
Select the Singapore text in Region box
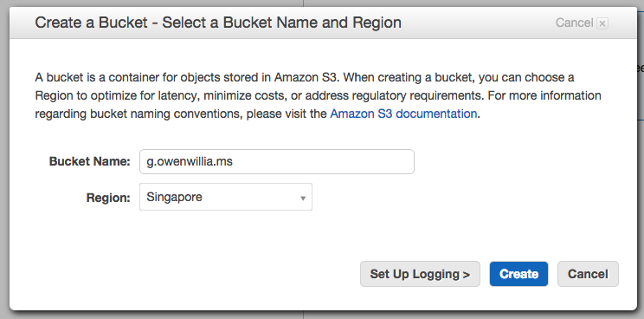coord(175,198)
